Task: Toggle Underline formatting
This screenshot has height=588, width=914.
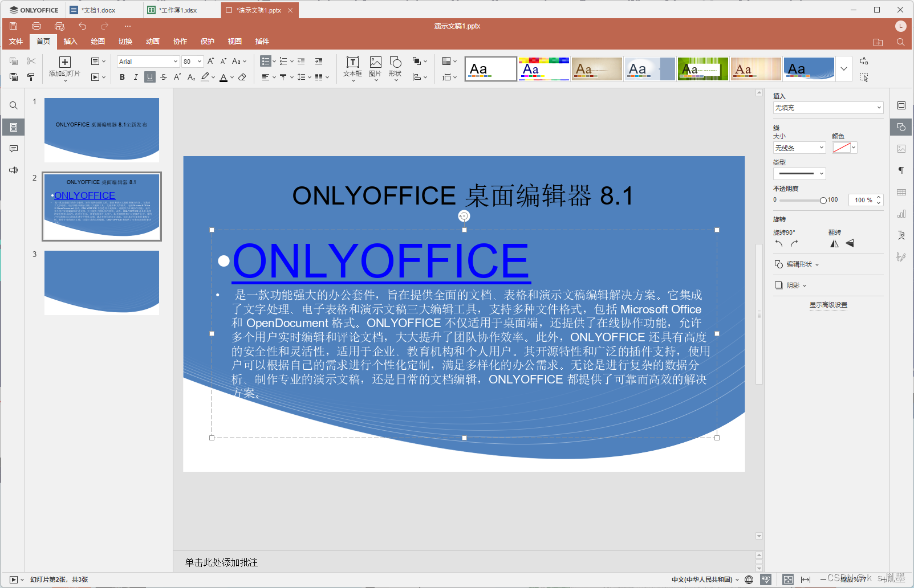Action: [x=150, y=77]
